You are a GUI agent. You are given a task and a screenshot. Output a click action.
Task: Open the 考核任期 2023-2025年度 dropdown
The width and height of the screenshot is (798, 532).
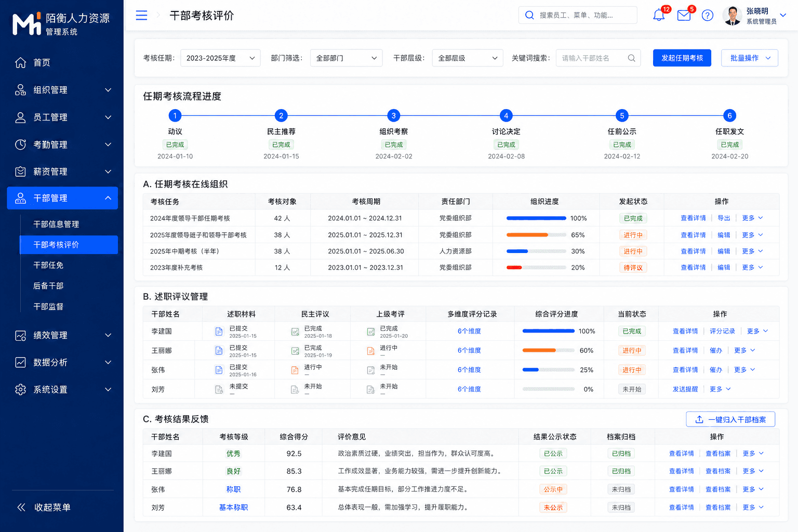pos(221,58)
